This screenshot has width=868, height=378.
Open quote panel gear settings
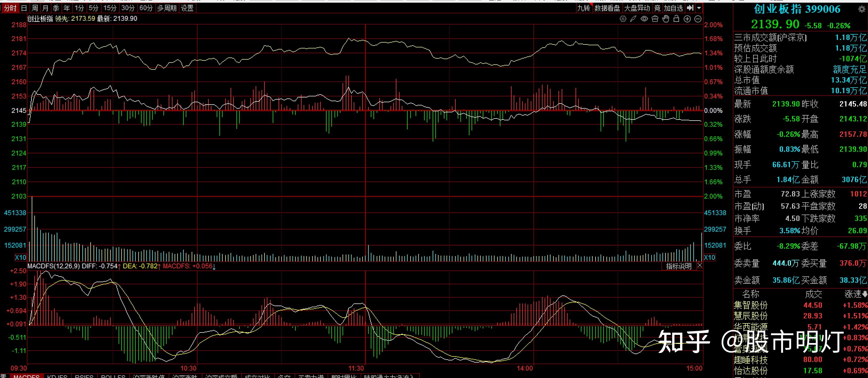(x=861, y=9)
